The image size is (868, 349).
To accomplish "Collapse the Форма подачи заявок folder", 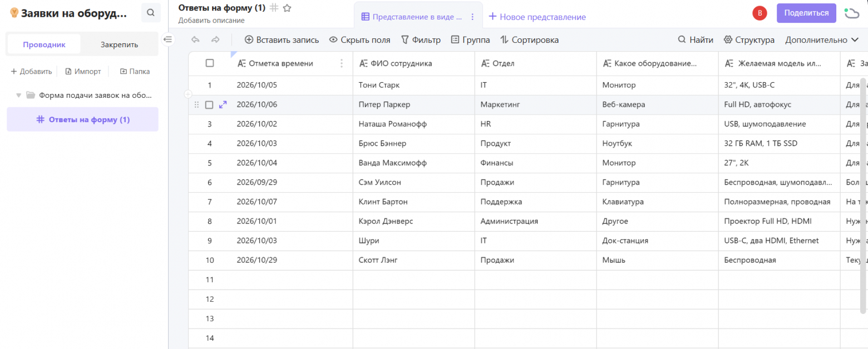I will tap(18, 95).
